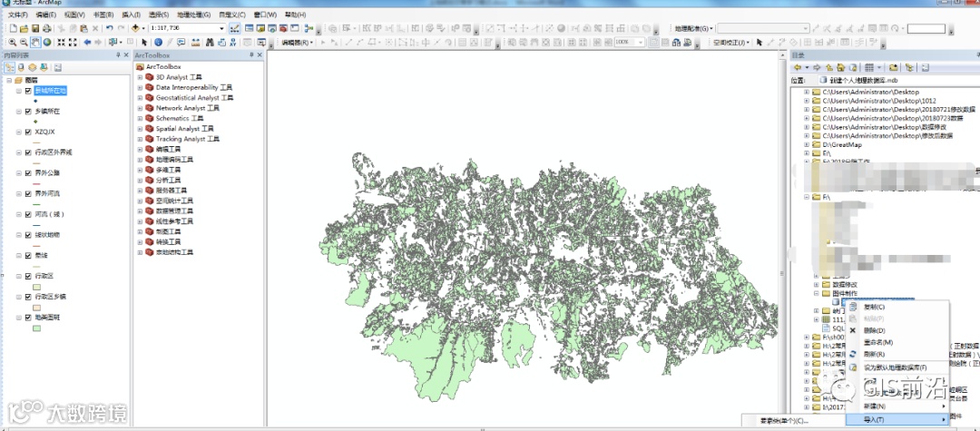Image resolution: width=980 pixels, height=431 pixels.
Task: Select the Zoom In tool
Action: [x=13, y=43]
